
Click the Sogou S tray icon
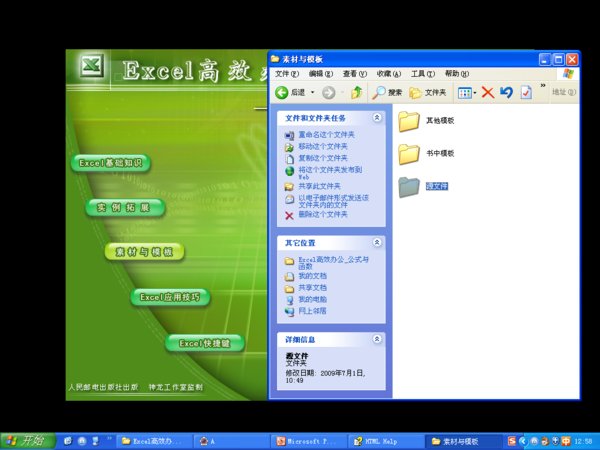[512, 441]
